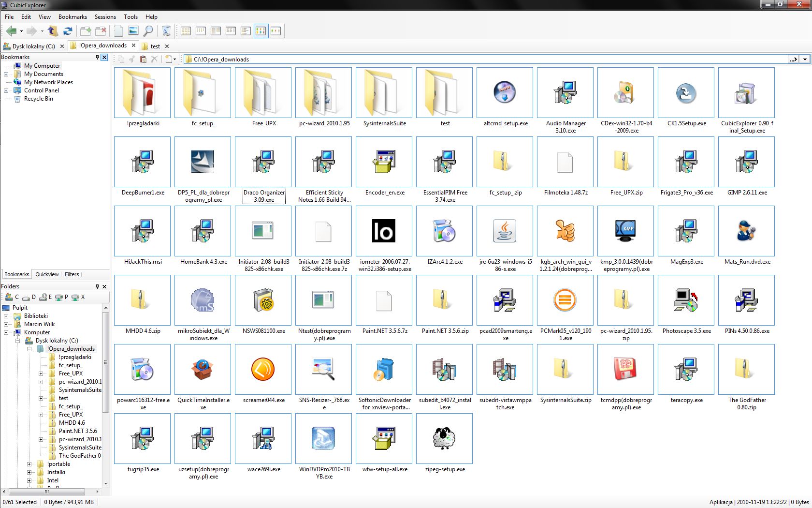812x508 pixels.
Task: Click the recycle bin toolbar icon
Action: coord(166,31)
